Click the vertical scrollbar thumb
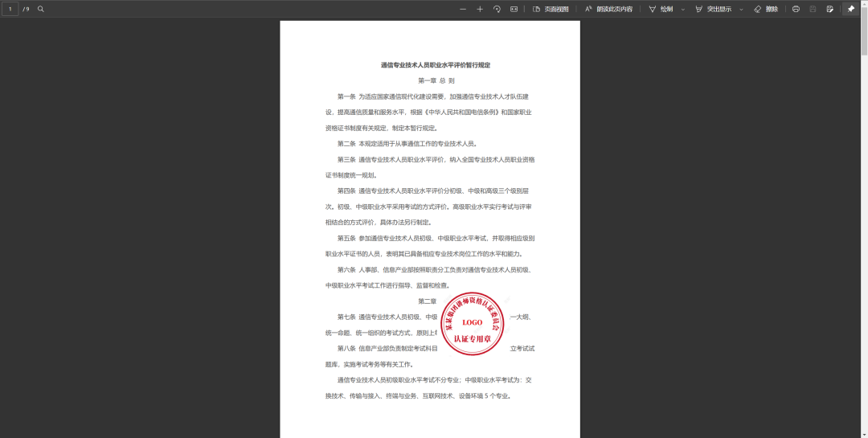868x438 pixels. pyautogui.click(x=864, y=31)
